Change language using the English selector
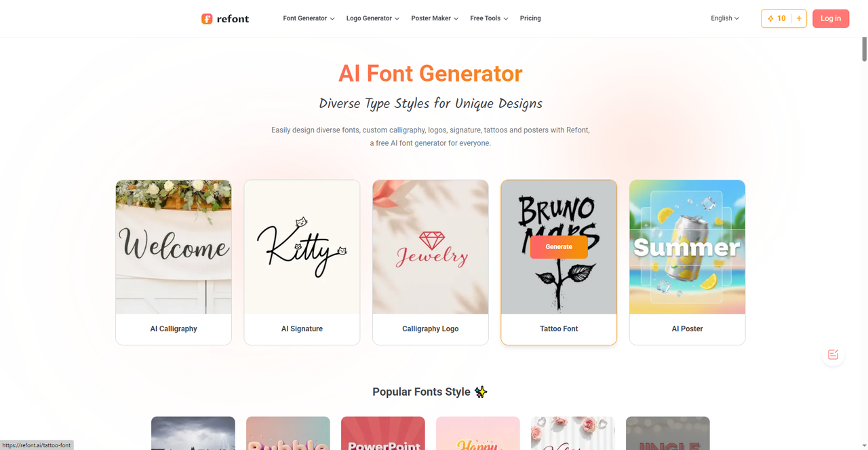The width and height of the screenshot is (868, 450). click(725, 18)
